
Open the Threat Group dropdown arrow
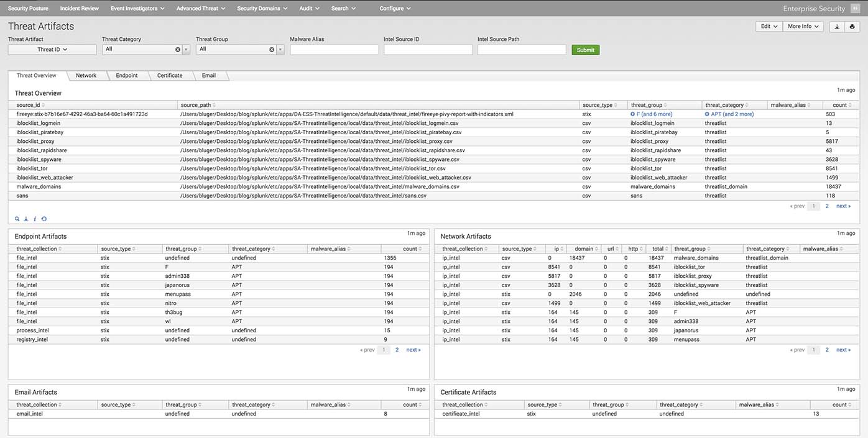click(280, 49)
